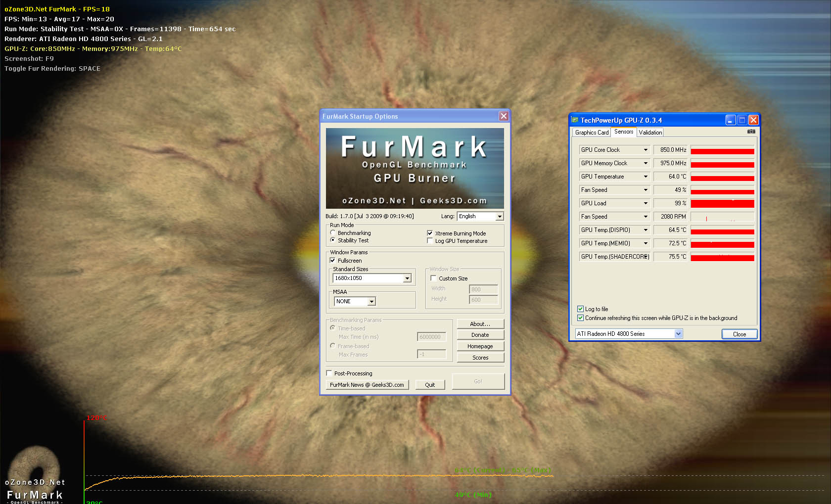Click the Height input field

point(483,300)
